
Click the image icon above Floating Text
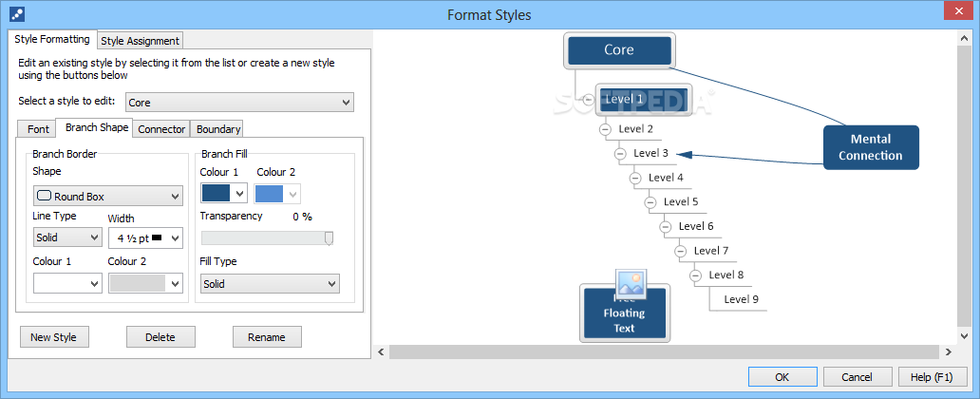pyautogui.click(x=631, y=283)
